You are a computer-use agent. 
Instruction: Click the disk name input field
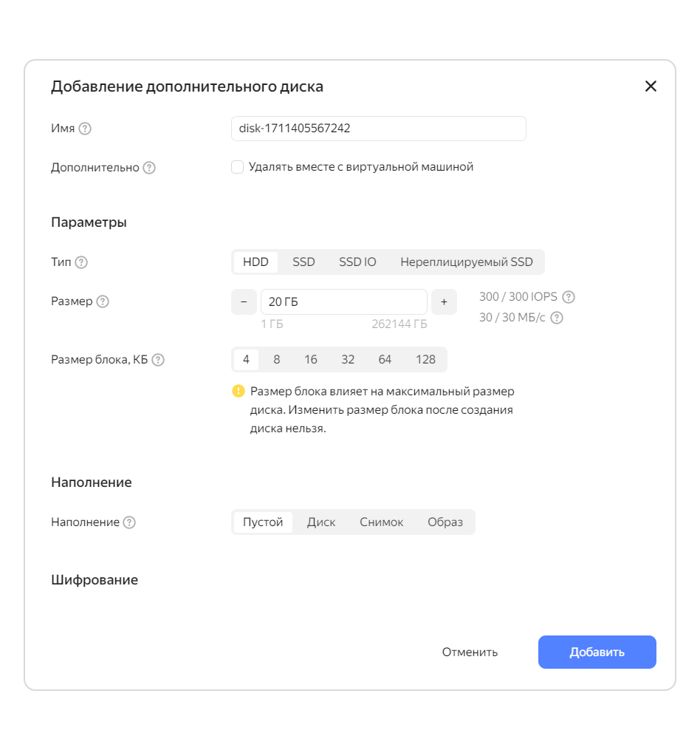click(x=379, y=129)
